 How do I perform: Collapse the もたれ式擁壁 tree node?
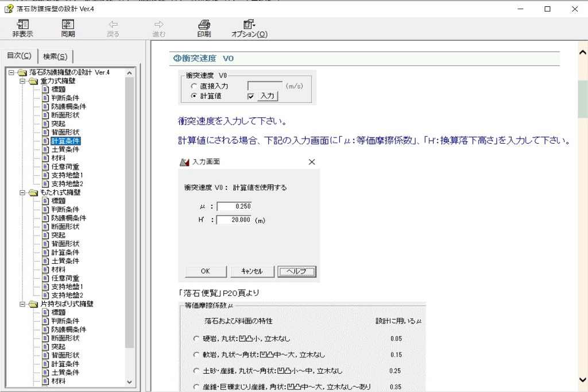22,193
